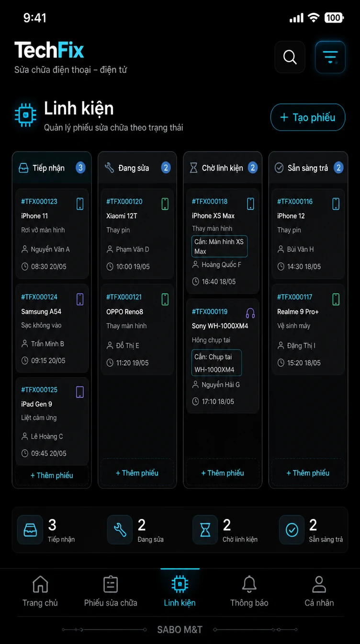The width and height of the screenshot is (360, 644).
Task: Tap the Tạo phiếu button
Action: 308,117
